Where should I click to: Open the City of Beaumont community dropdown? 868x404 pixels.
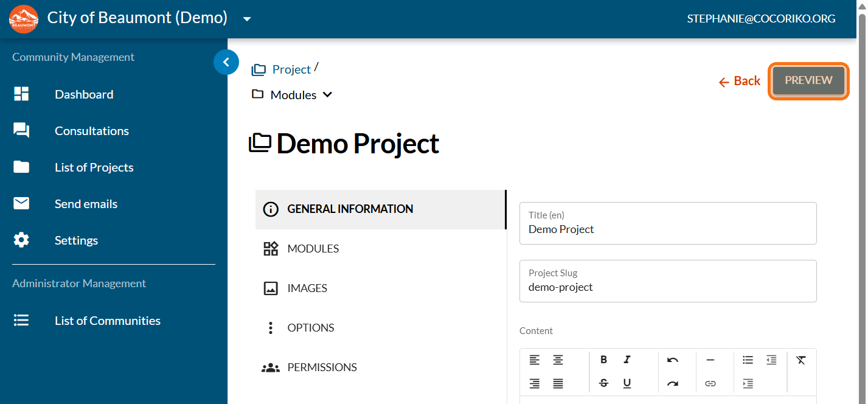[x=247, y=19]
